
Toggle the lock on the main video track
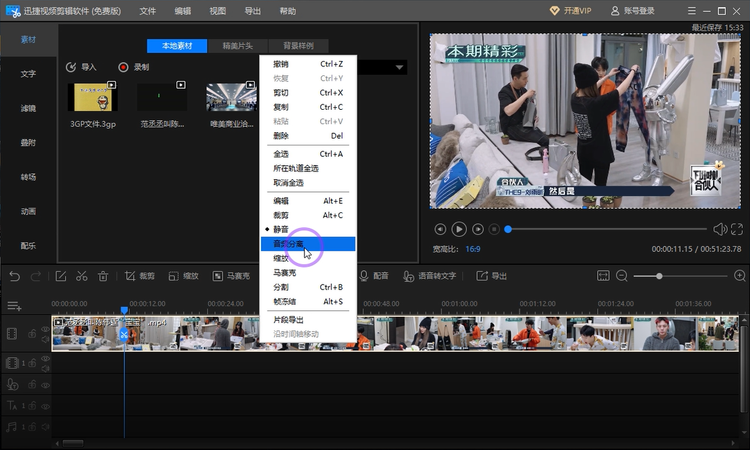[x=32, y=333]
